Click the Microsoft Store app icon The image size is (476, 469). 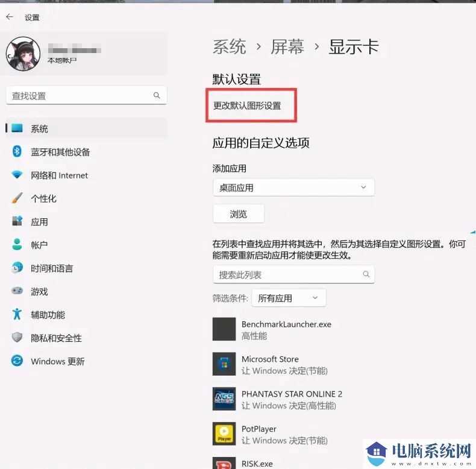(x=224, y=364)
